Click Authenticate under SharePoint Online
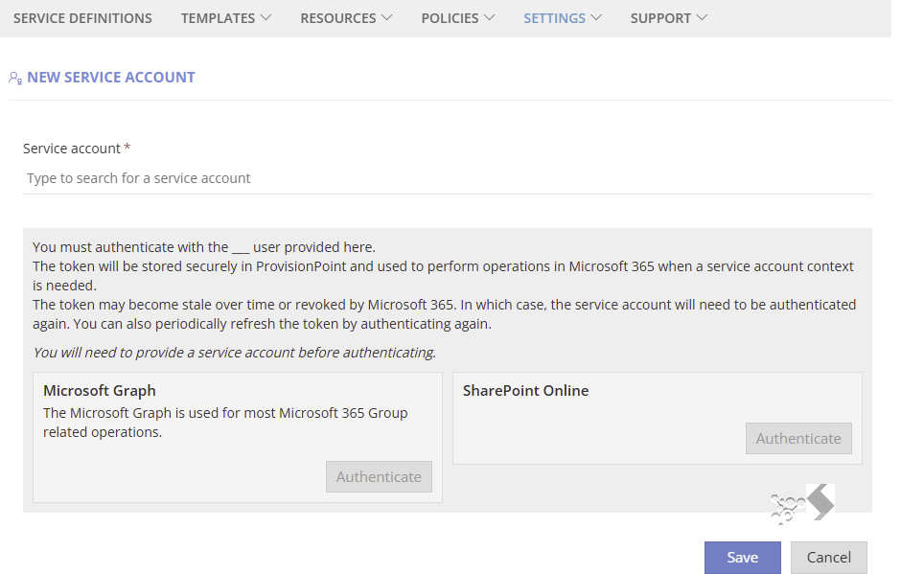The height and width of the screenshot is (574, 924). 798,439
